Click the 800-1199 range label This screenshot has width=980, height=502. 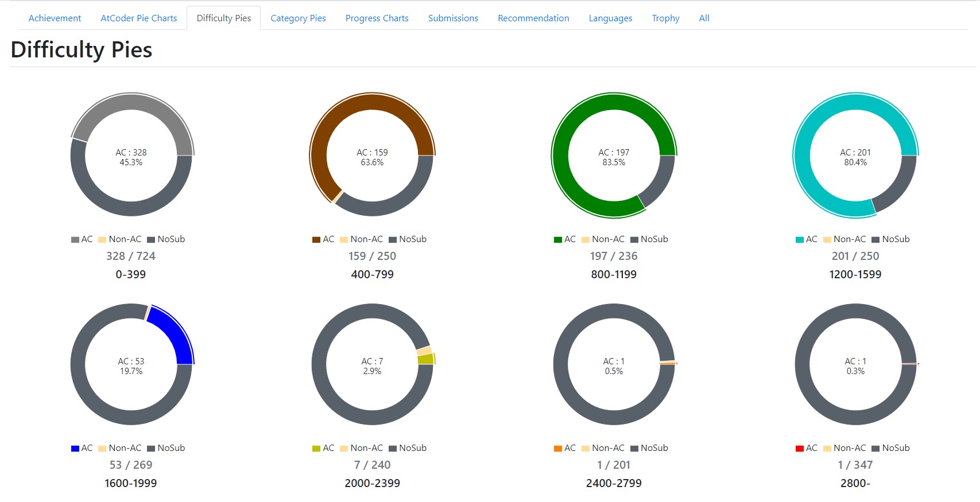point(614,275)
